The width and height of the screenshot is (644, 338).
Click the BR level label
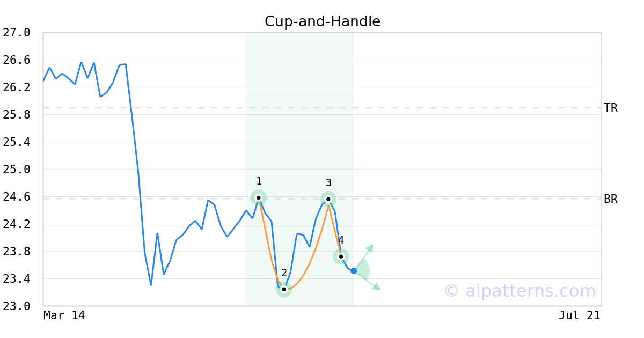pyautogui.click(x=611, y=199)
